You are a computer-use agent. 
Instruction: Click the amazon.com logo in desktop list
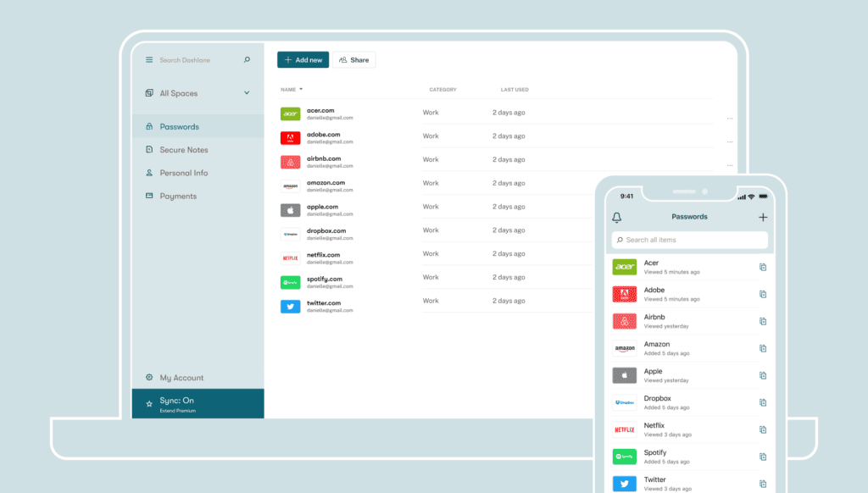point(290,186)
